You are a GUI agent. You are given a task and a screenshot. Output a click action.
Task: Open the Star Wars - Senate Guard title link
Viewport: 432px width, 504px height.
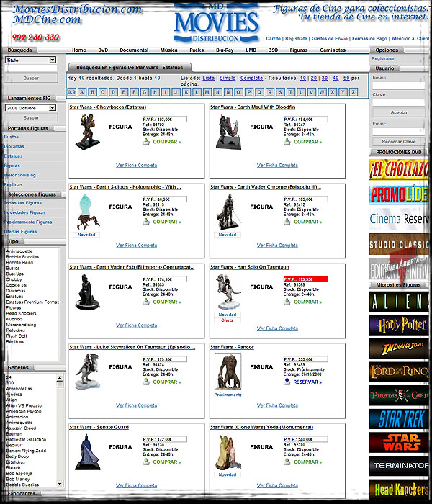tap(99, 427)
